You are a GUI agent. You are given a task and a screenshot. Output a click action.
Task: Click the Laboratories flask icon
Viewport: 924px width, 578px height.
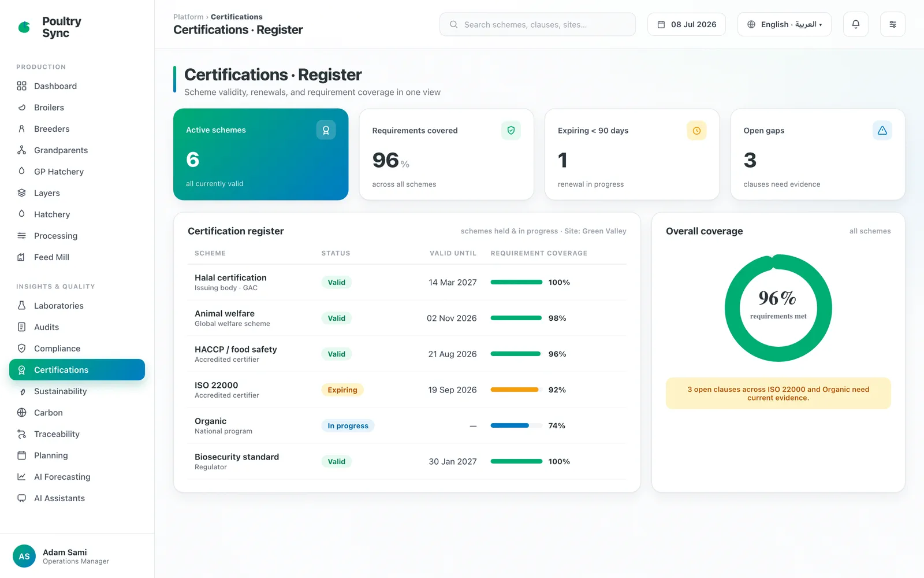tap(21, 306)
